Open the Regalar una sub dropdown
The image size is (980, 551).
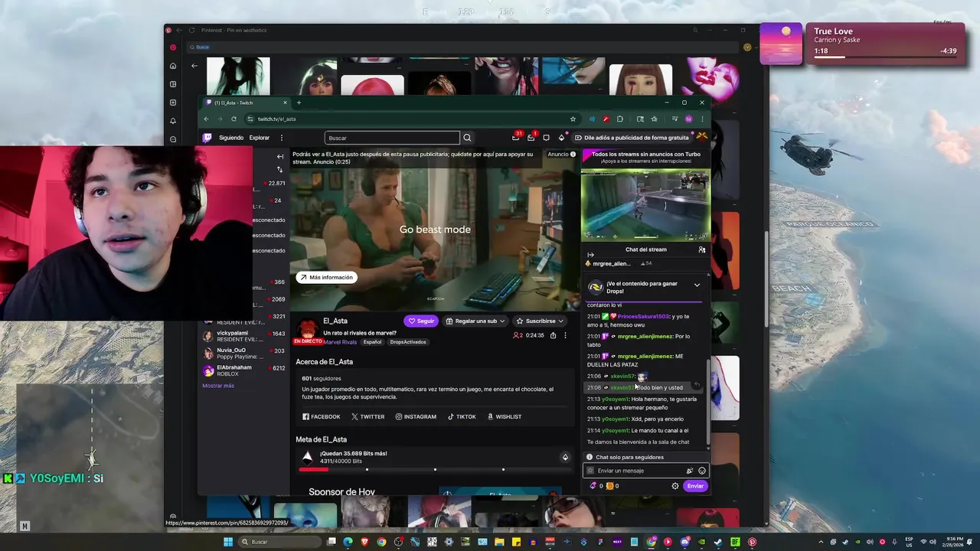475,321
